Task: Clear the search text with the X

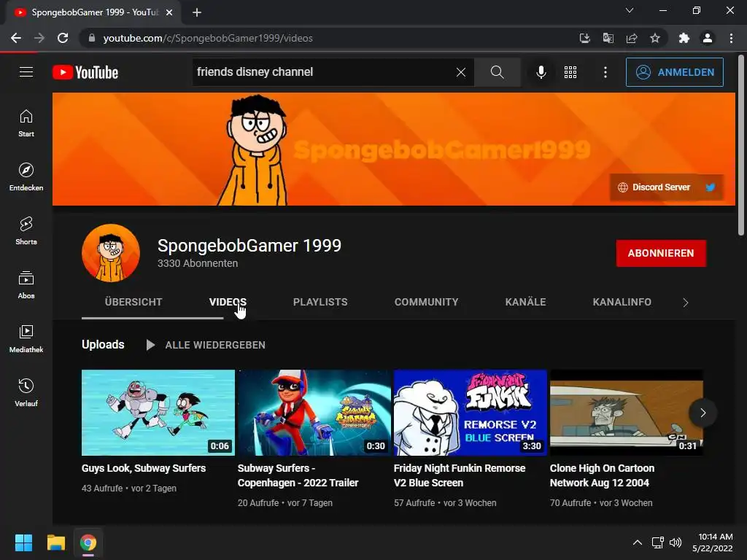Action: pyautogui.click(x=461, y=72)
